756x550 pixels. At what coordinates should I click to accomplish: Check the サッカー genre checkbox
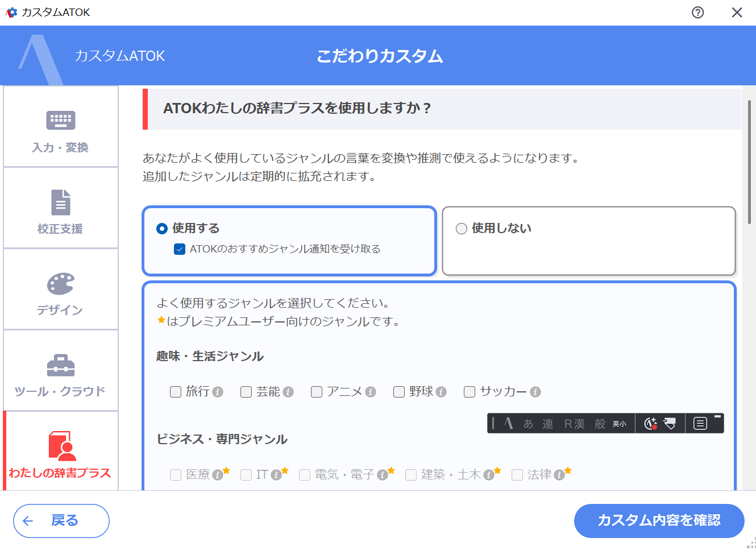470,392
